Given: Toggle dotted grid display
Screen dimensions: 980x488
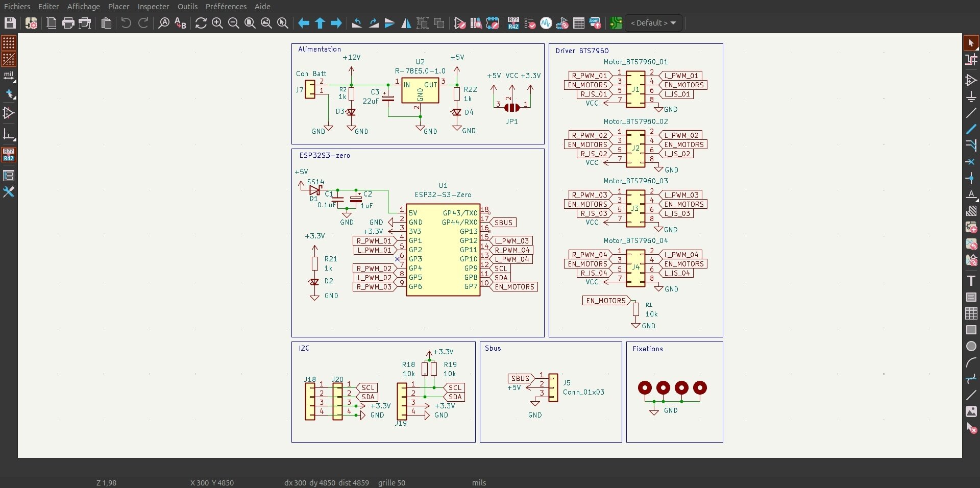Looking at the screenshot, I should pos(9,42).
